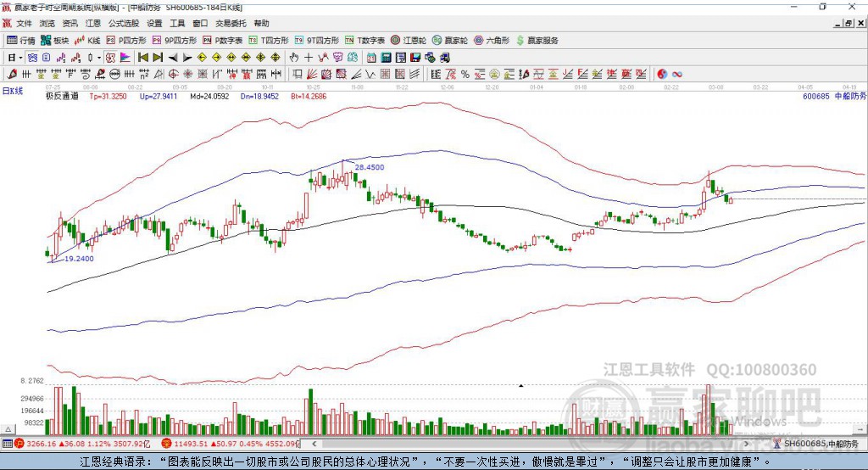The width and height of the screenshot is (868, 470).
Task: Restore the inner chart window
Action: pyautogui.click(x=849, y=23)
